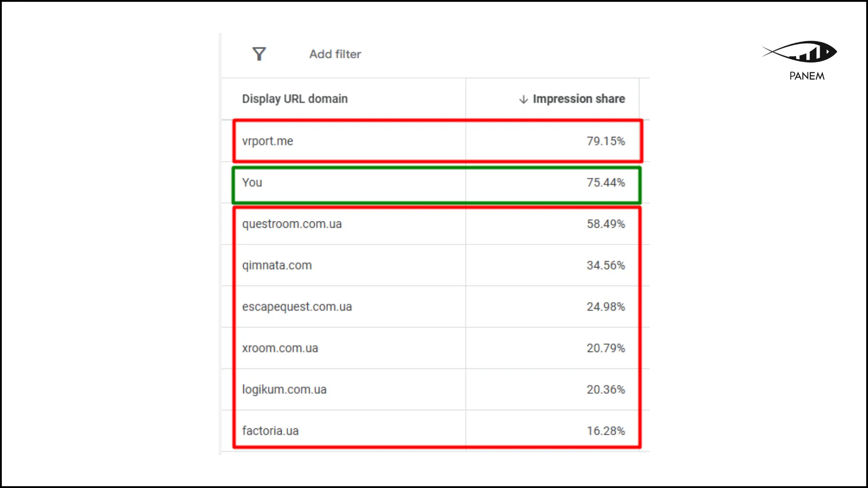Select the vrport.me domain row
Screen dimensions: 868x488
click(268, 141)
